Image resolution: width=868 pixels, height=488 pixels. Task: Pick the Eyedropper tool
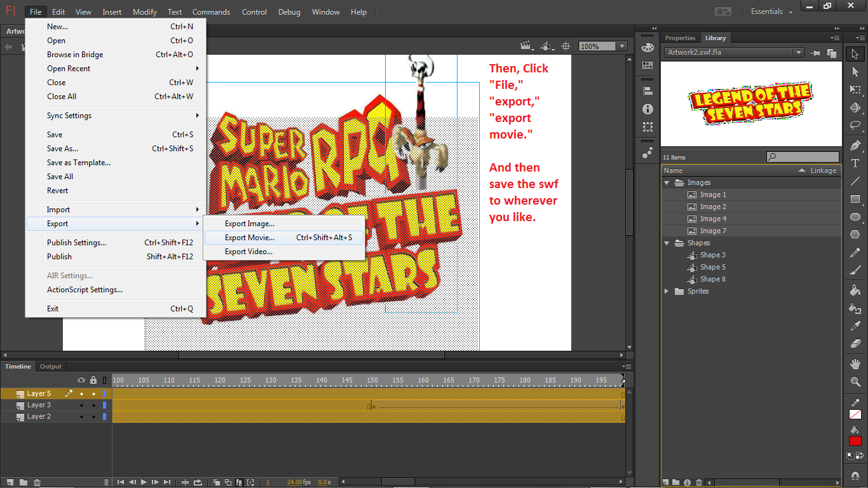point(855,326)
